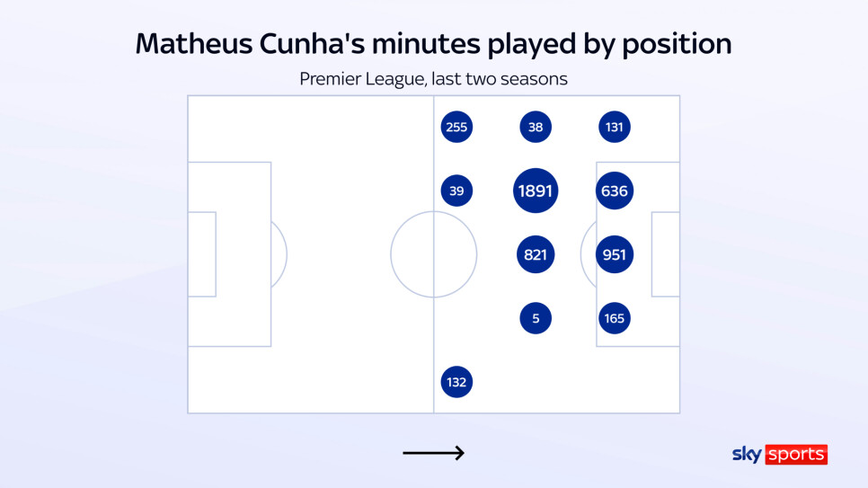Select the 636 minutes circle

point(615,191)
